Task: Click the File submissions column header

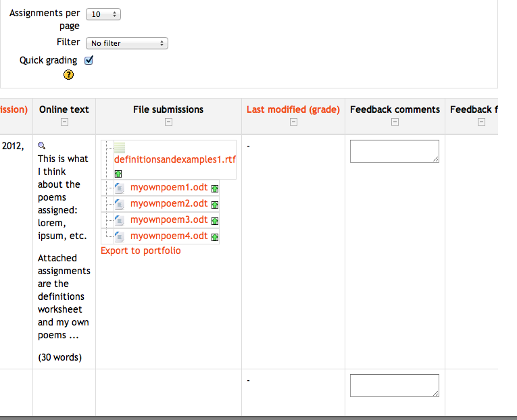Action: click(168, 109)
